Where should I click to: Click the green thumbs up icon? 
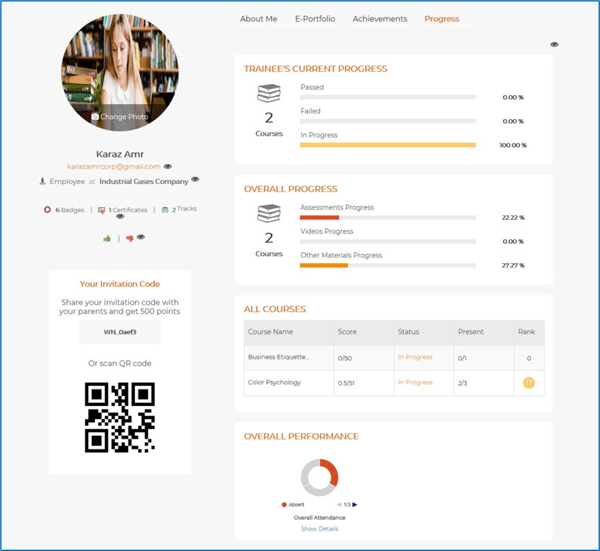coord(107,239)
